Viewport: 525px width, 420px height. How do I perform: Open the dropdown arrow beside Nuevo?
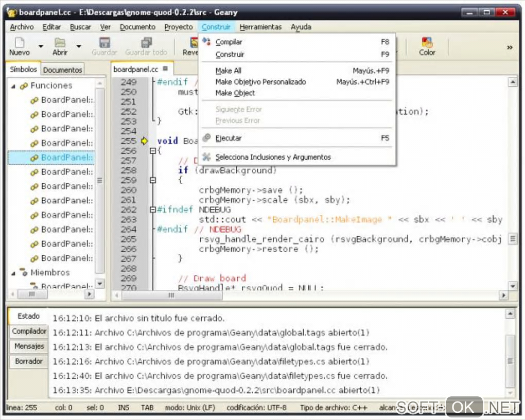pos(41,46)
